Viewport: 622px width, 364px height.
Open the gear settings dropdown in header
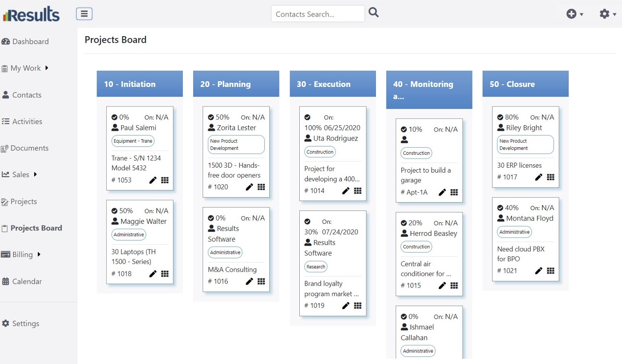click(x=607, y=14)
